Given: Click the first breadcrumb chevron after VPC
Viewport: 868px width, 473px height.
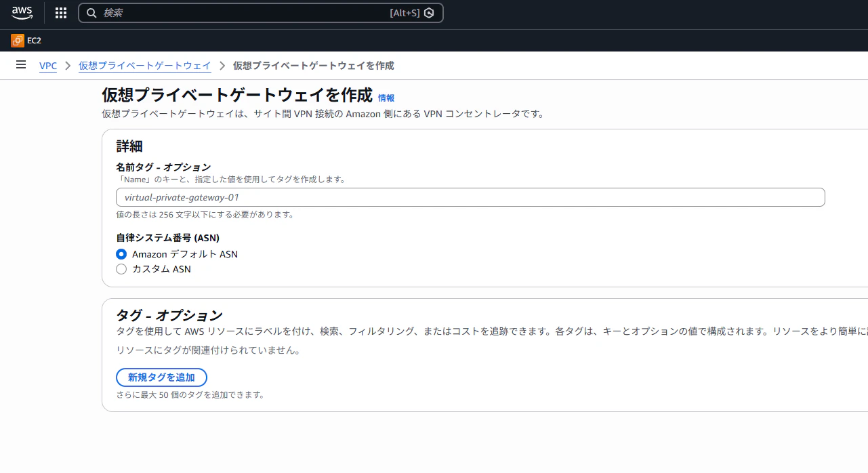Looking at the screenshot, I should point(68,66).
